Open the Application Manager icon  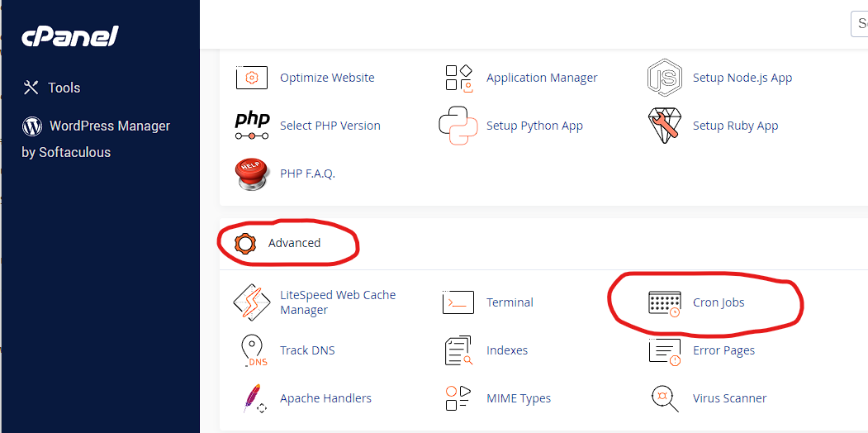[458, 78]
